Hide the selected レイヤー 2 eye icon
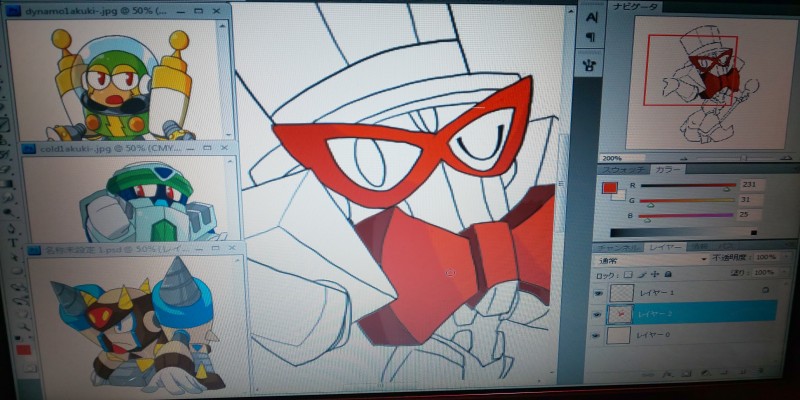This screenshot has width=800, height=400. point(597,315)
